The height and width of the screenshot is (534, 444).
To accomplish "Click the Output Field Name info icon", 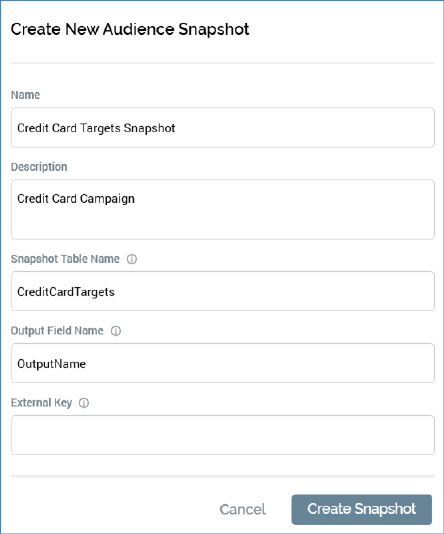I will click(116, 331).
